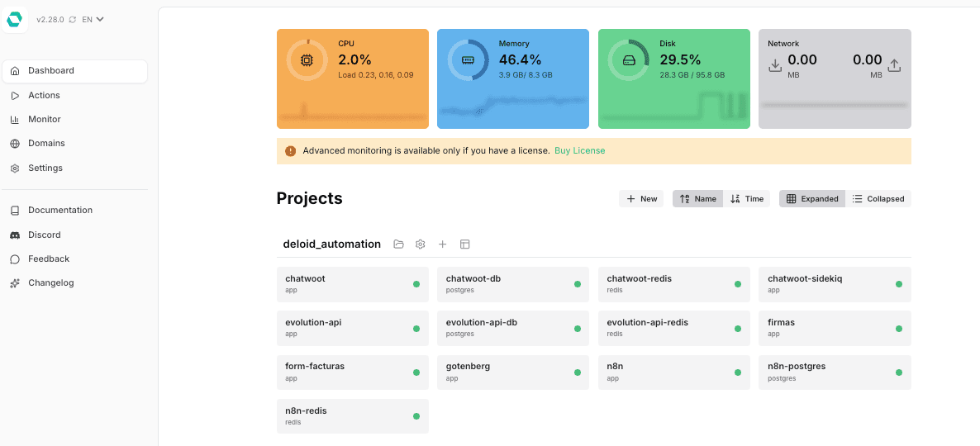Open the Discord sidebar link

(75, 235)
